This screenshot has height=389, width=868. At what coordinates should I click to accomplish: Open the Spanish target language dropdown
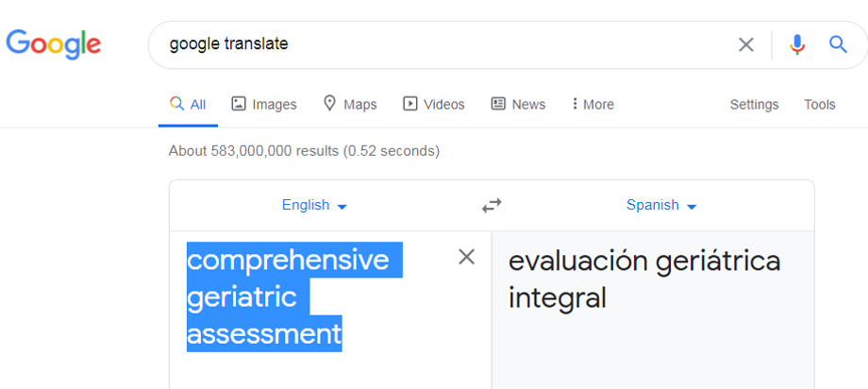click(x=661, y=205)
